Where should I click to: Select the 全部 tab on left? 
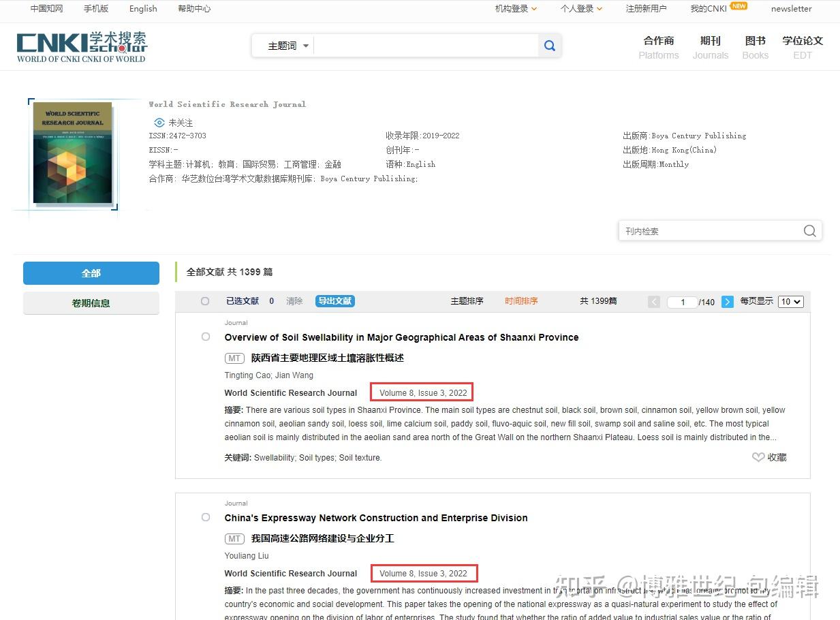pyautogui.click(x=91, y=273)
